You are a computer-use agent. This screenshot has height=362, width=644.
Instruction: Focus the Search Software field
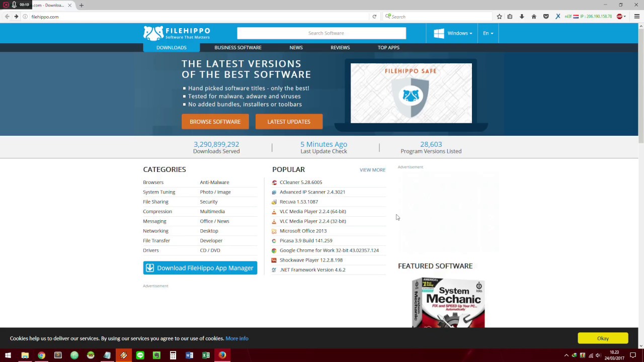coord(321,33)
